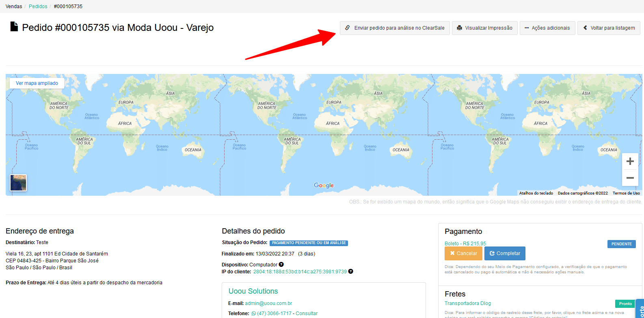Cancel the pending payment
Viewport: 644px width, 318px height.
pos(463,253)
